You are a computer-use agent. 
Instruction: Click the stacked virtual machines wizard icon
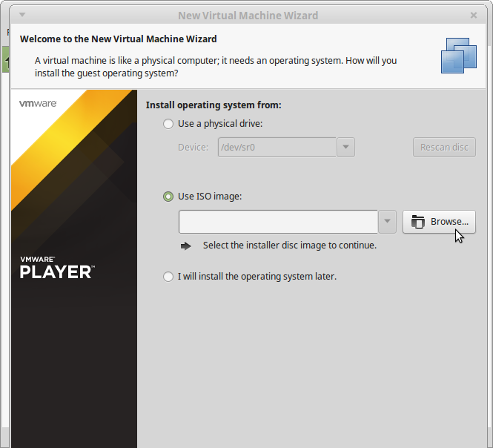pos(459,56)
